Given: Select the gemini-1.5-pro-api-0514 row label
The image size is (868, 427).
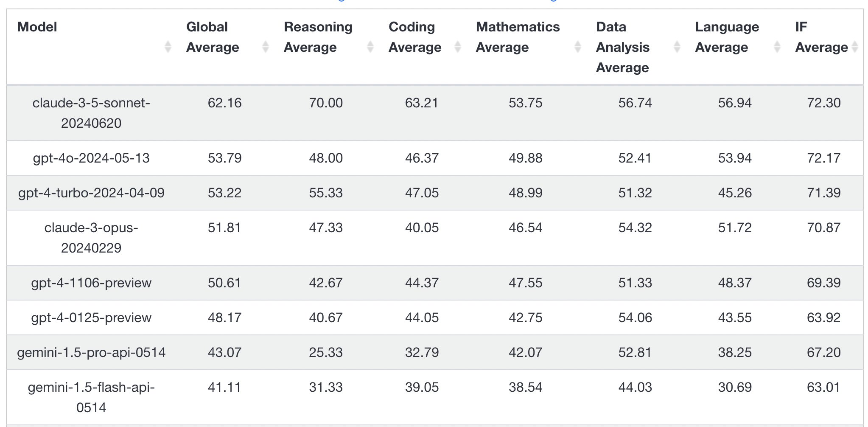Looking at the screenshot, I should click(x=91, y=353).
